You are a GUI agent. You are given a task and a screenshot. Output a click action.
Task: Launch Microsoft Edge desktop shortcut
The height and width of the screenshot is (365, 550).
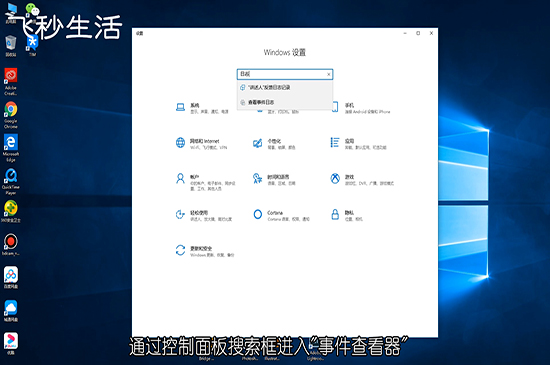pyautogui.click(x=11, y=148)
